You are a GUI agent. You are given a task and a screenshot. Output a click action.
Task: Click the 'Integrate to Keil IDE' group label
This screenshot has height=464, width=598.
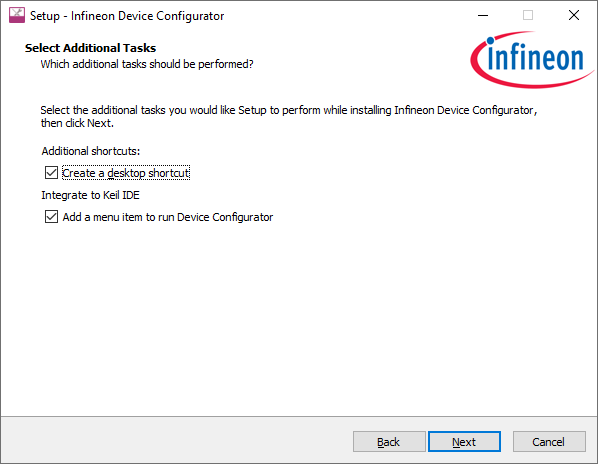point(90,195)
